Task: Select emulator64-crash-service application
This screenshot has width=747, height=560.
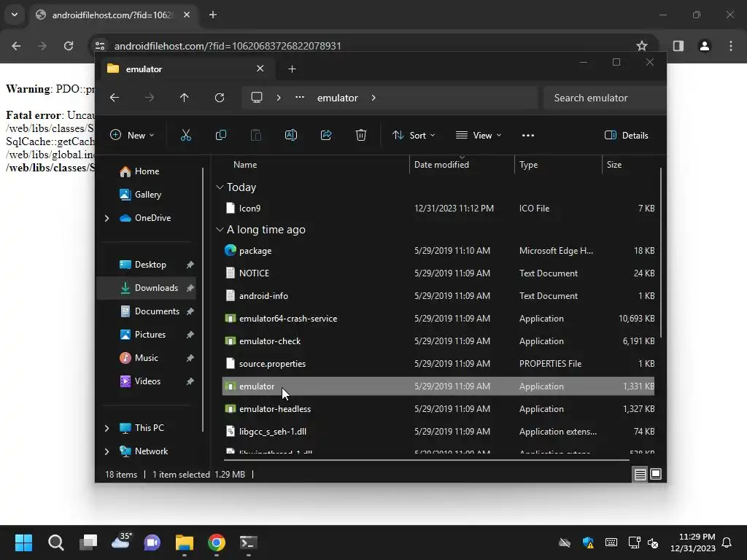Action: pyautogui.click(x=438, y=319)
